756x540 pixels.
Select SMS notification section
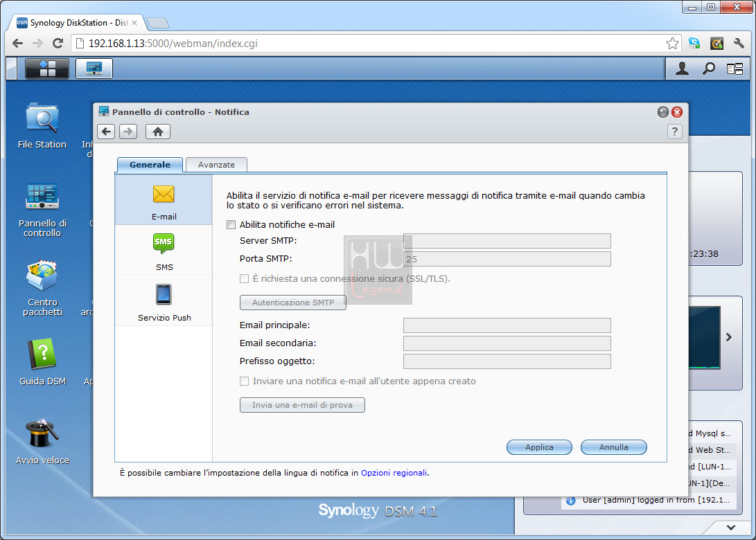pos(164,251)
